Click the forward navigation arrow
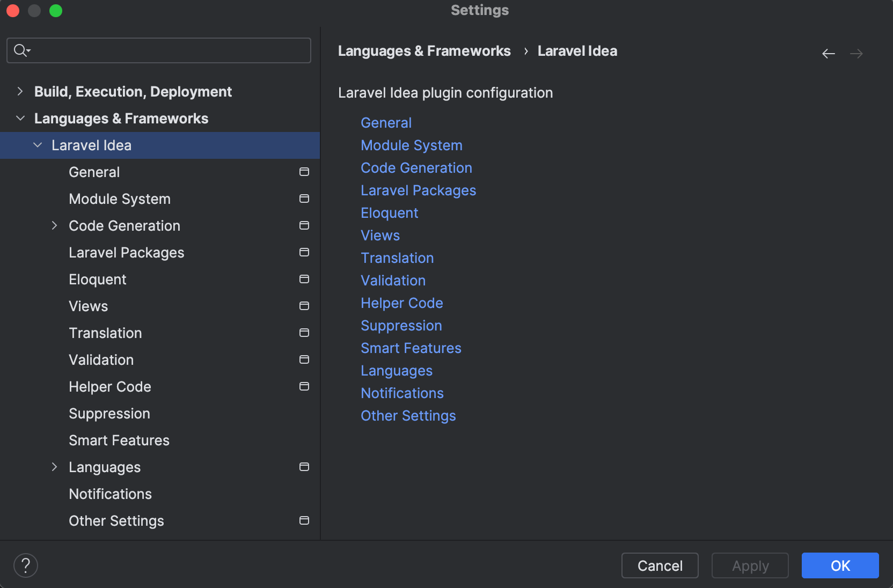Viewport: 893px width, 588px height. tap(857, 54)
